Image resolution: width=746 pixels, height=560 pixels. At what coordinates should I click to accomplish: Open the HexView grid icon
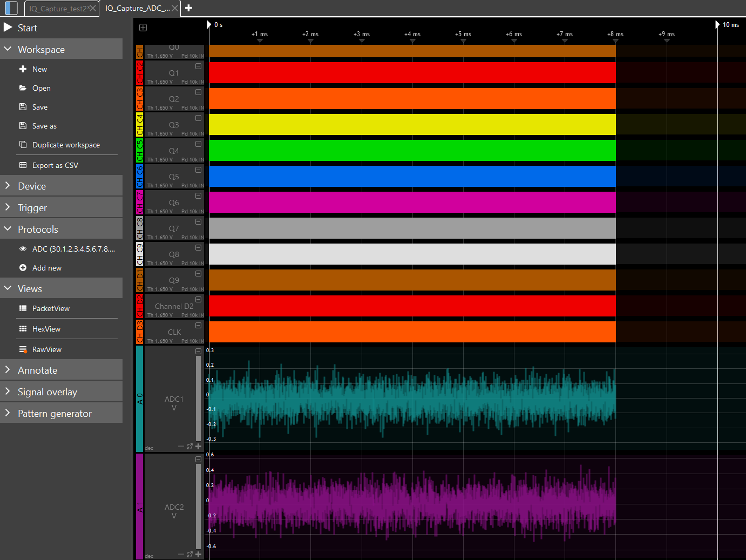coord(23,329)
